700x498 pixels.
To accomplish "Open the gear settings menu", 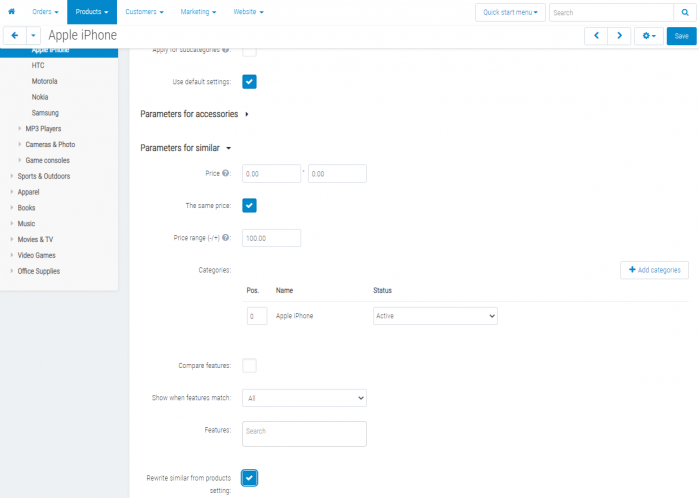I will (x=649, y=36).
